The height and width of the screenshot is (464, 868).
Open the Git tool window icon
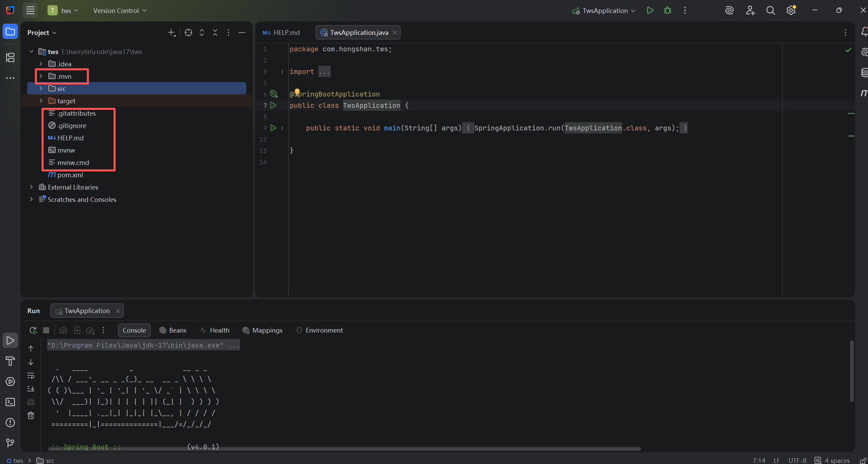pyautogui.click(x=10, y=443)
